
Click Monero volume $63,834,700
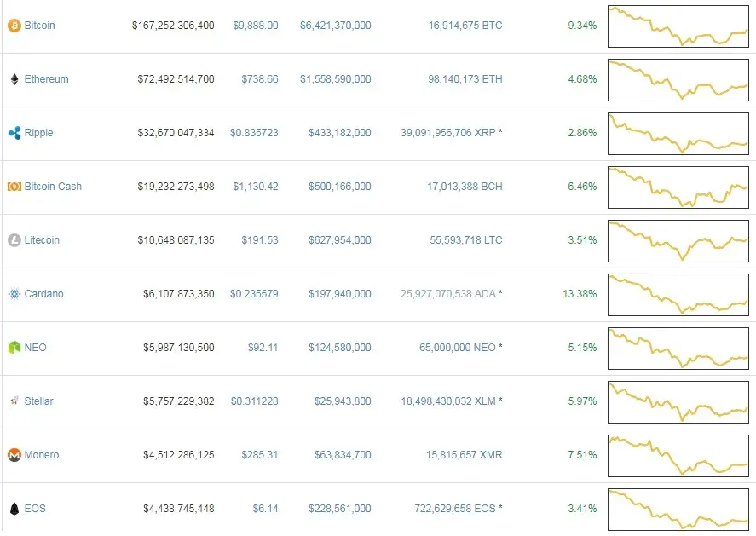(343, 454)
